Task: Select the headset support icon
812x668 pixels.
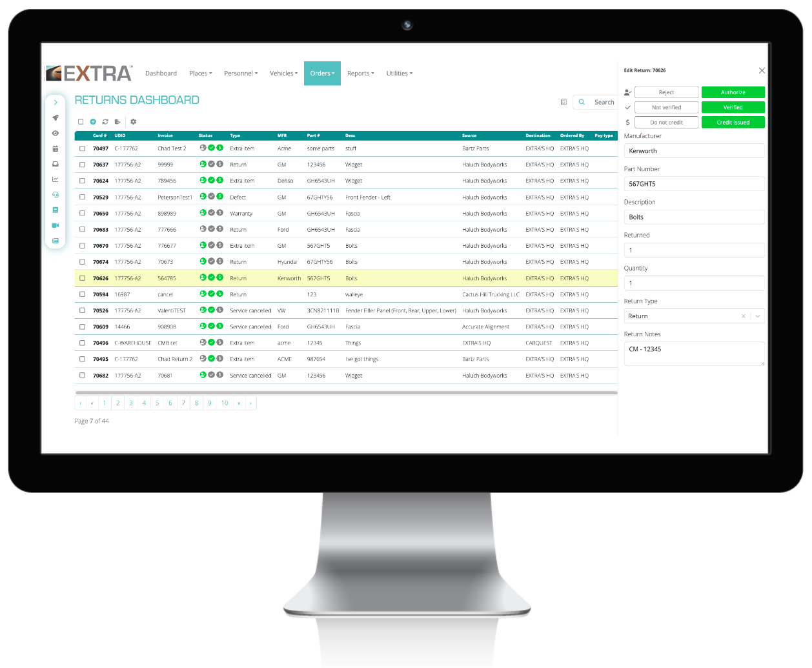Action: click(x=56, y=194)
